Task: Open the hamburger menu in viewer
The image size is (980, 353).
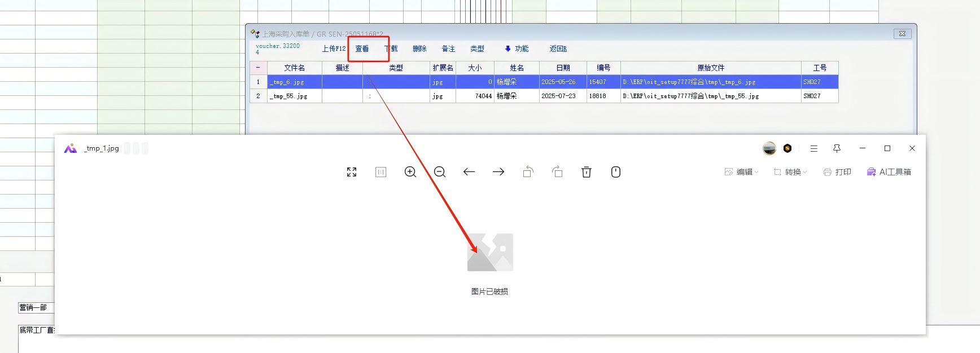Action: pyautogui.click(x=813, y=148)
